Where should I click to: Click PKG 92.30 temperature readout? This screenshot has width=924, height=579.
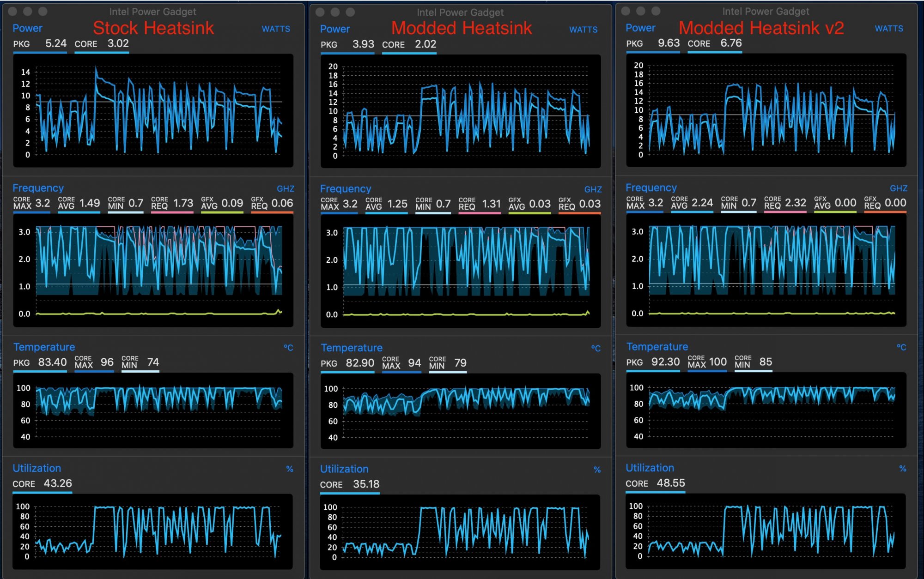(x=665, y=362)
